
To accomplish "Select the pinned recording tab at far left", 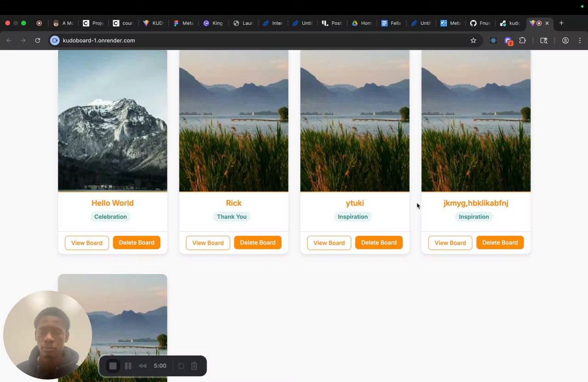I will [x=39, y=23].
